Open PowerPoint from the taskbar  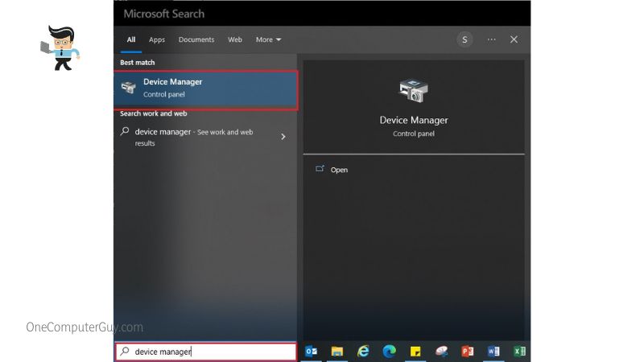[x=468, y=352]
